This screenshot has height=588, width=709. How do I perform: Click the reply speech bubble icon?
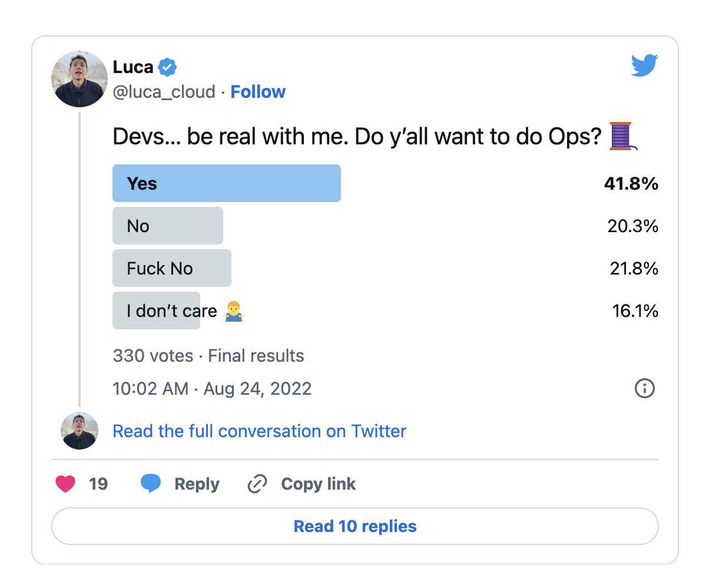click(151, 484)
